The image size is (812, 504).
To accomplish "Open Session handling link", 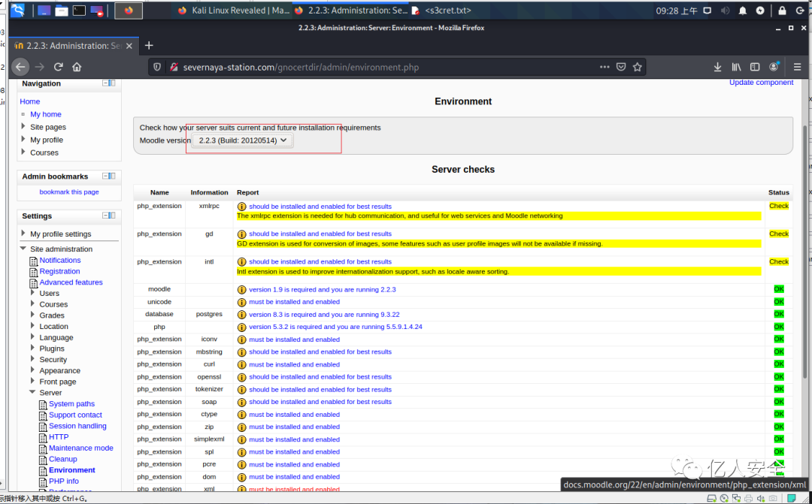I will [77, 426].
